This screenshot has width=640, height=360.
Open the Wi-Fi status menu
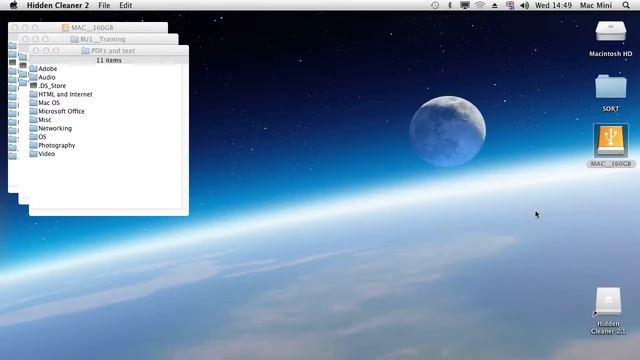480,5
